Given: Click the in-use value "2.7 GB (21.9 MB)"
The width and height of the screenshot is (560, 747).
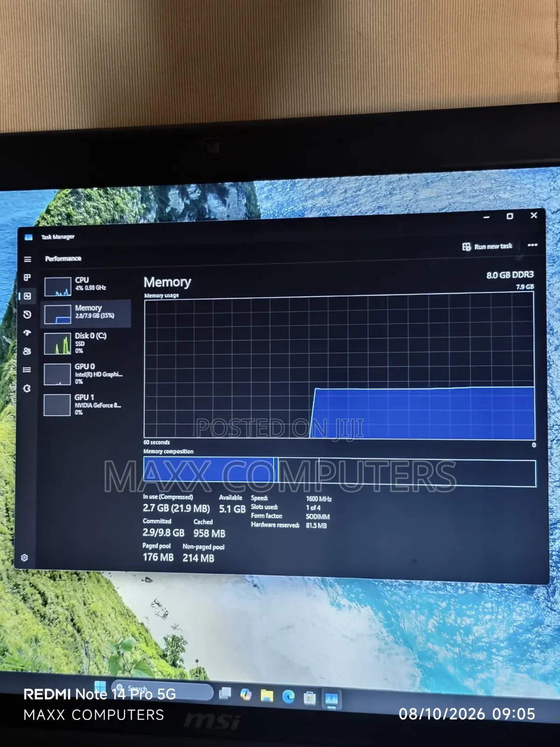Looking at the screenshot, I should [x=176, y=508].
